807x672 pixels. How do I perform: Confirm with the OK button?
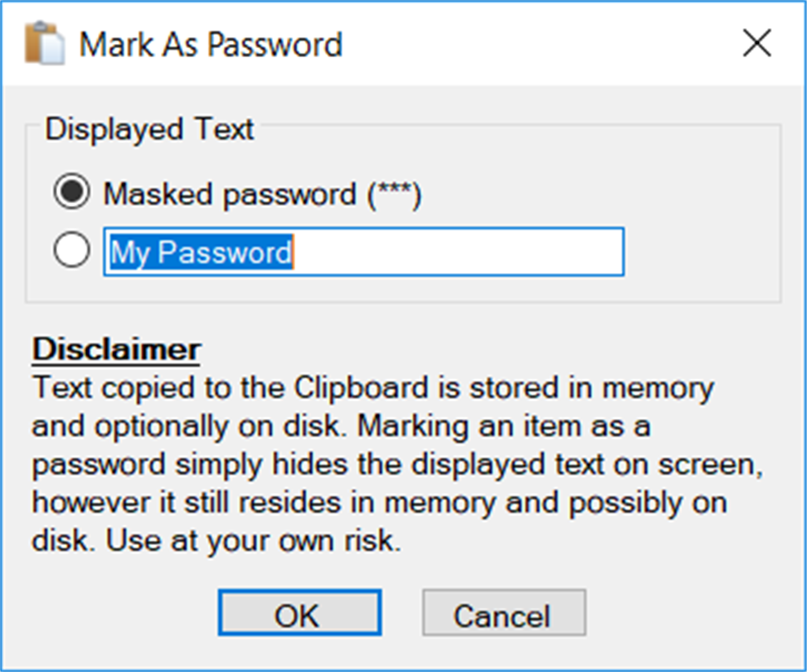299,615
